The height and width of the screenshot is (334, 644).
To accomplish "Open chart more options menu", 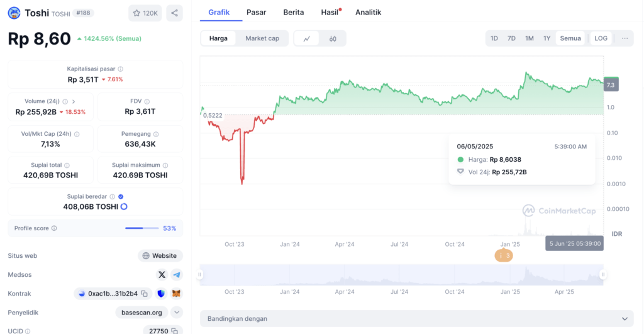I will [625, 38].
